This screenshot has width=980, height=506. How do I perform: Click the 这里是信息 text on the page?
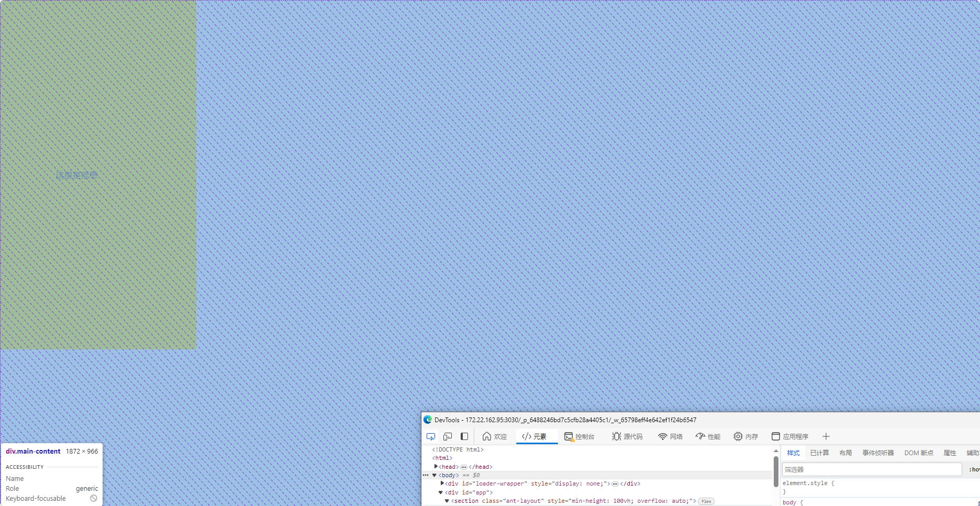coord(77,175)
